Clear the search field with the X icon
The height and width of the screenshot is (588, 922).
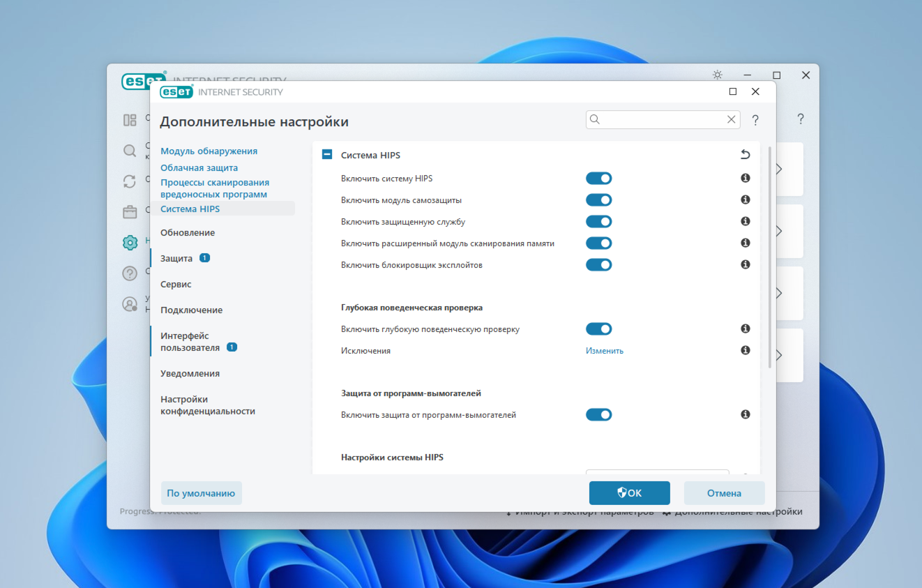731,119
